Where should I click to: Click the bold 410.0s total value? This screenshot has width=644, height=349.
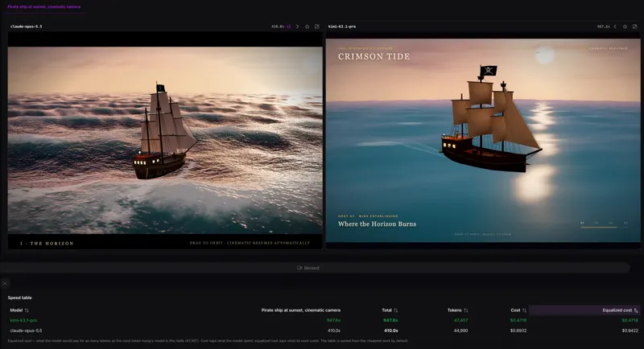point(391,331)
